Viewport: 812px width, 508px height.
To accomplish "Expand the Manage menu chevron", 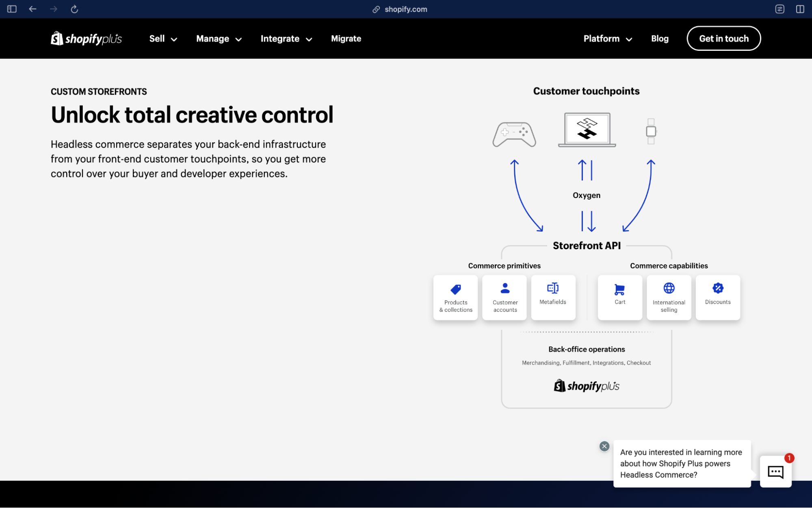I will click(x=238, y=39).
